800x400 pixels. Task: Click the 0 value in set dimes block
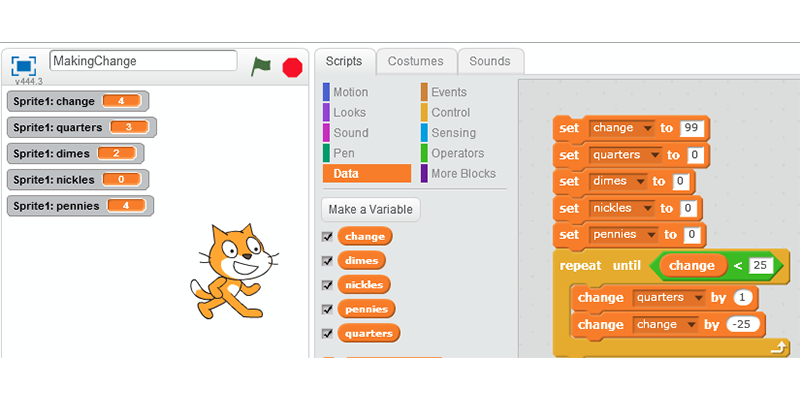point(681,182)
